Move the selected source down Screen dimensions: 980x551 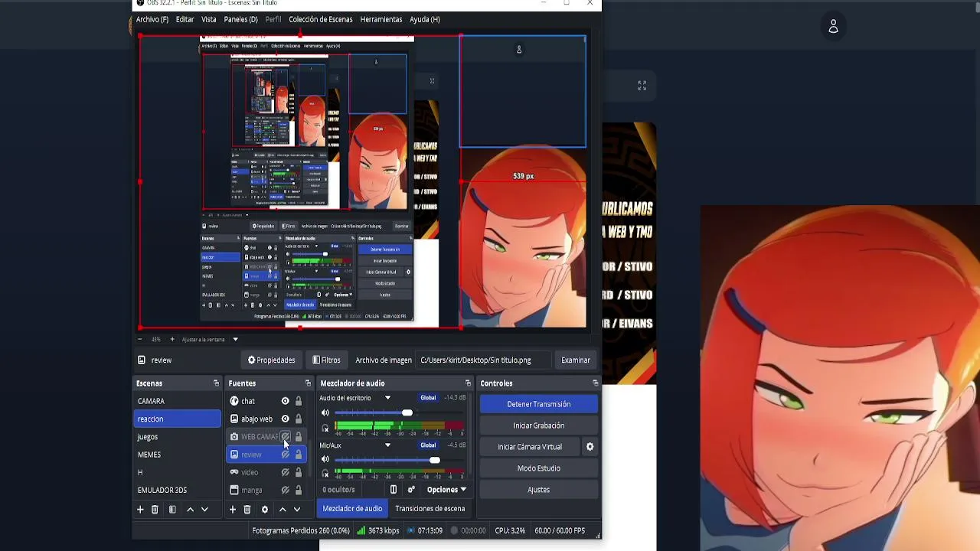pyautogui.click(x=297, y=509)
